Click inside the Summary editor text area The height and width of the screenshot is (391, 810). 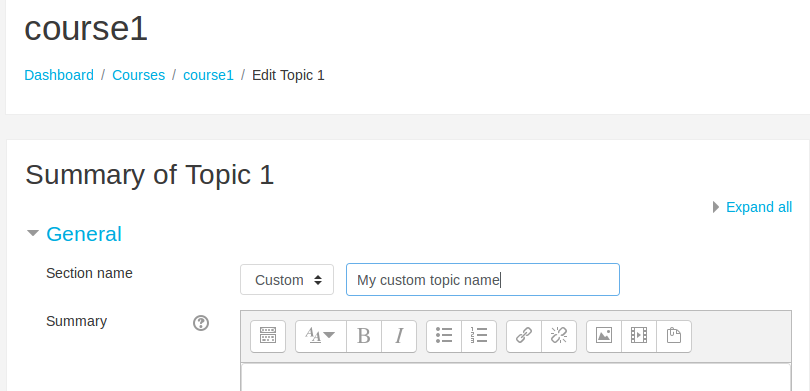(x=516, y=377)
